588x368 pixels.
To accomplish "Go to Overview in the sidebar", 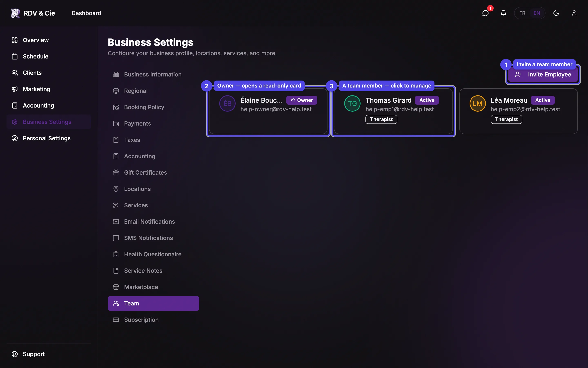I will (49, 40).
